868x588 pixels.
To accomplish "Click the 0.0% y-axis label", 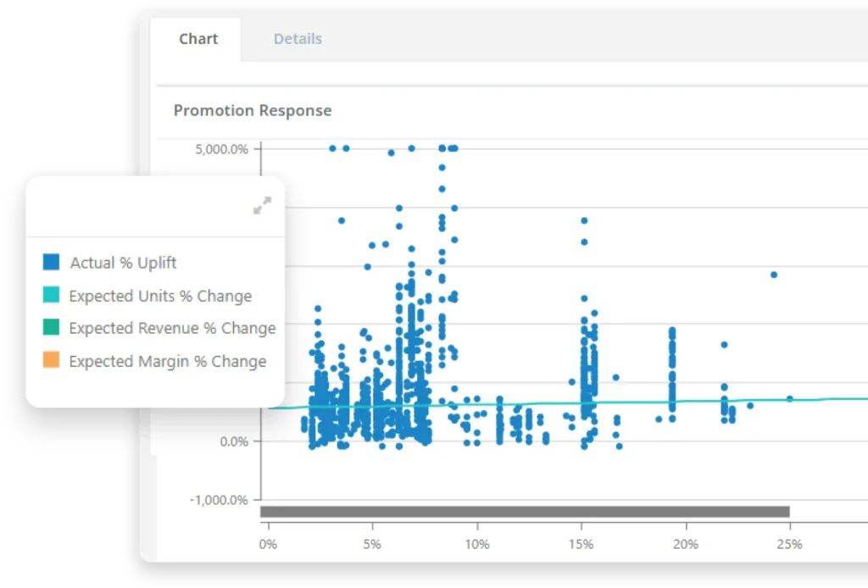I will pos(234,441).
